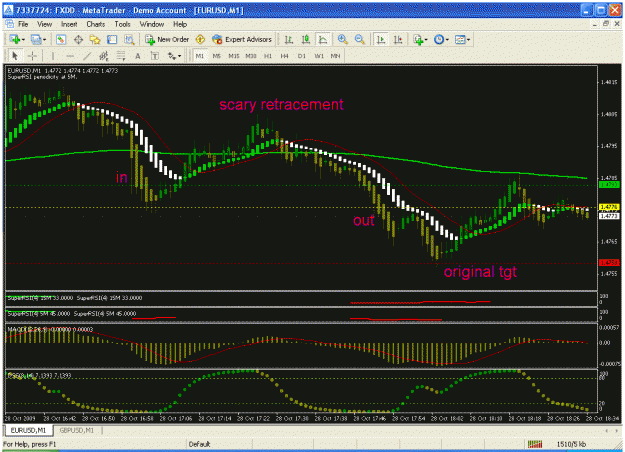Open the File menu
The width and height of the screenshot is (625, 452).
click(23, 24)
